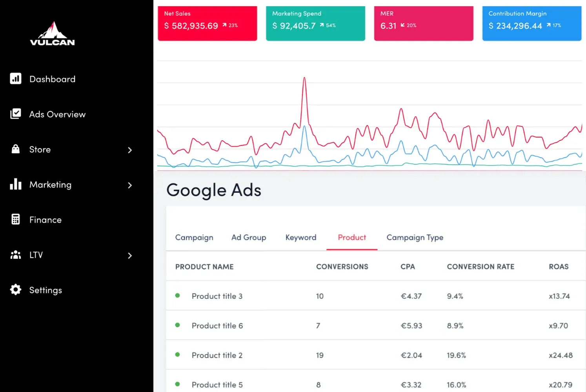Image resolution: width=586 pixels, height=392 pixels.
Task: Click the LTV people group icon
Action: point(16,255)
